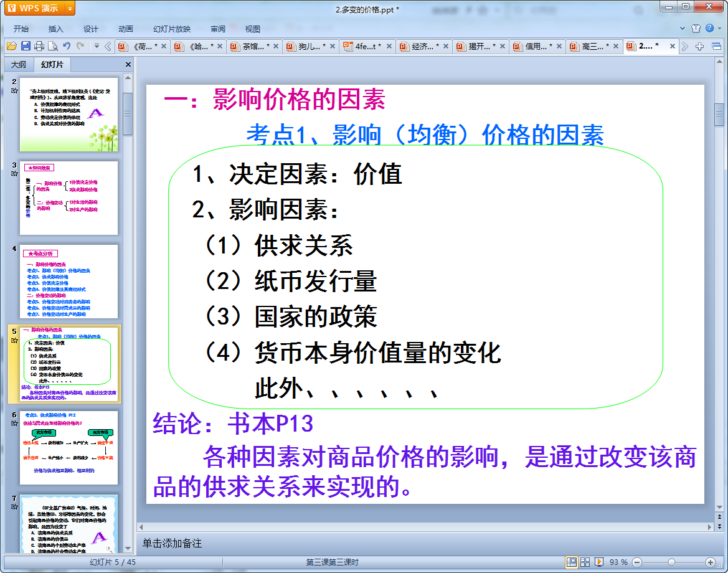Open the 幻灯片放映 ribbon tab

(172, 29)
